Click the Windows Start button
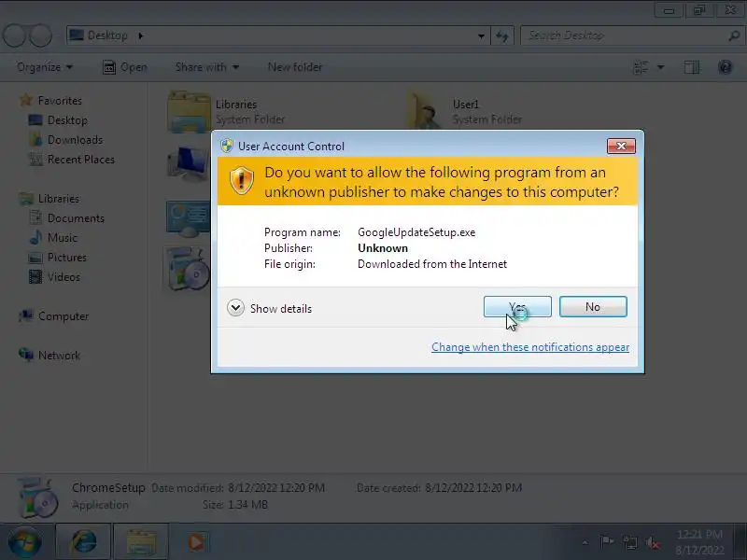 pyautogui.click(x=25, y=542)
